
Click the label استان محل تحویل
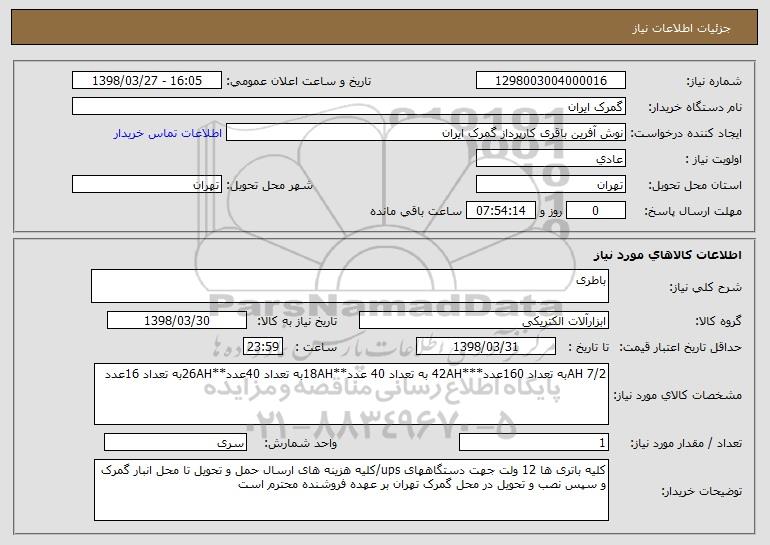(x=695, y=185)
